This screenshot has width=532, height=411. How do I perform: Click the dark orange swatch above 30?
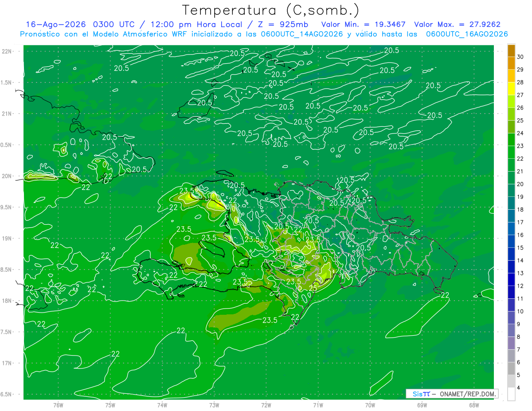[x=511, y=51]
